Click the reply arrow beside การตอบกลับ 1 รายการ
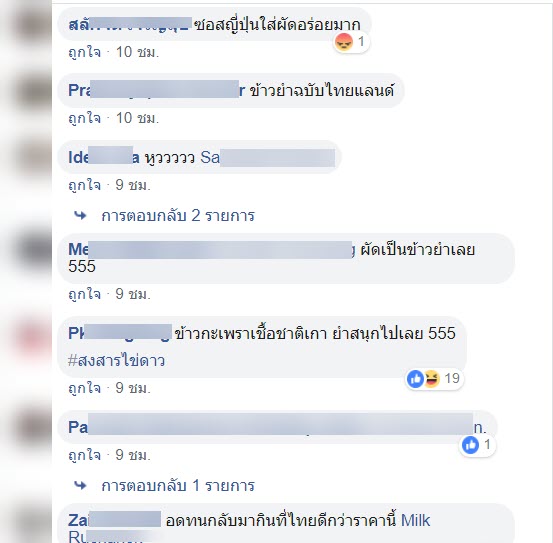 pos(80,486)
